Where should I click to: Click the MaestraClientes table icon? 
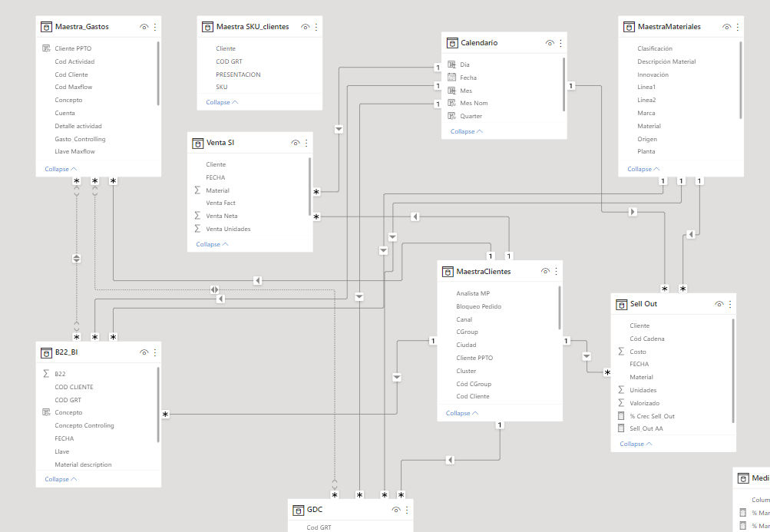448,272
